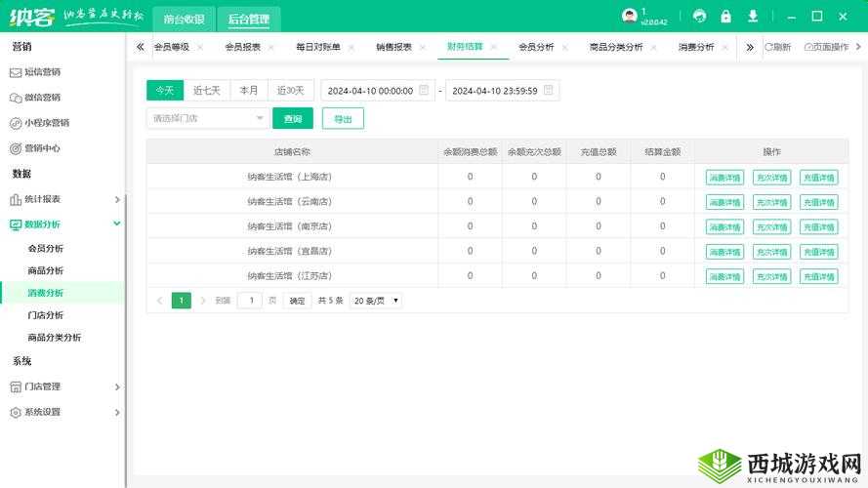This screenshot has height=488, width=868.
Task: Switch to the 会员等级 tab
Action: tap(172, 48)
